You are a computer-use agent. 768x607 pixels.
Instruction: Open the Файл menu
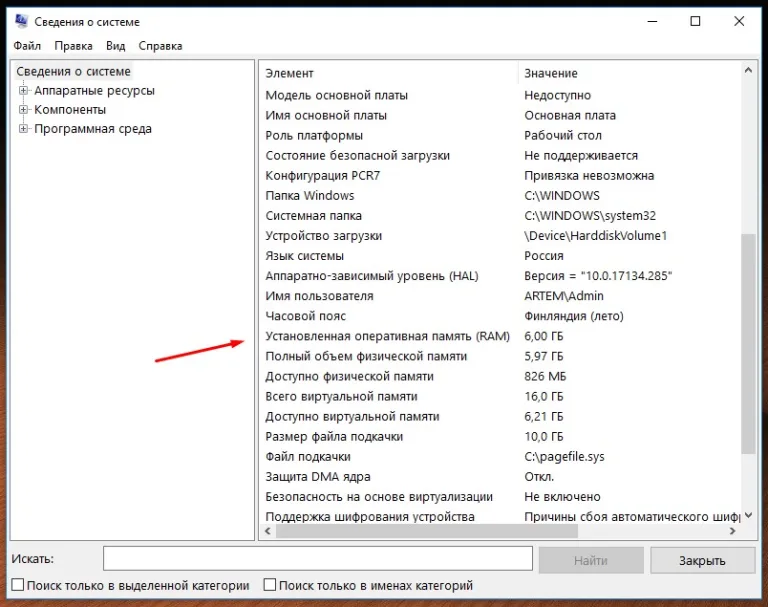click(27, 46)
